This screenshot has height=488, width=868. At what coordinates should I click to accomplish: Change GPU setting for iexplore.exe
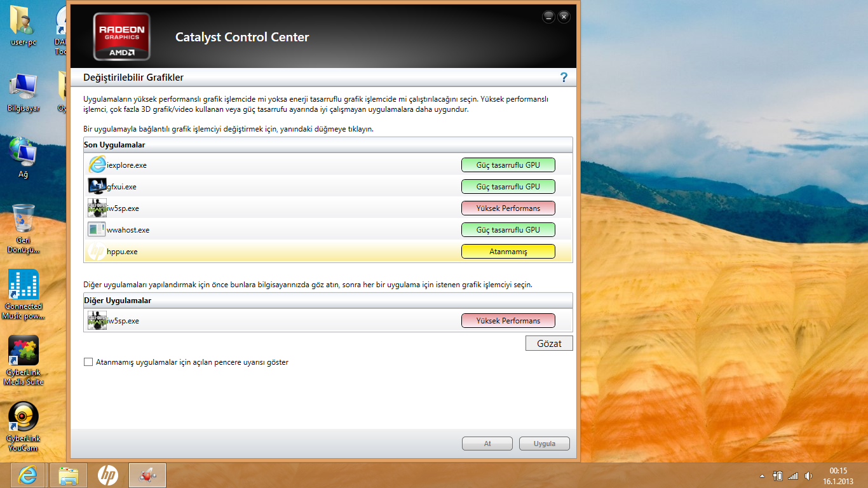(508, 165)
